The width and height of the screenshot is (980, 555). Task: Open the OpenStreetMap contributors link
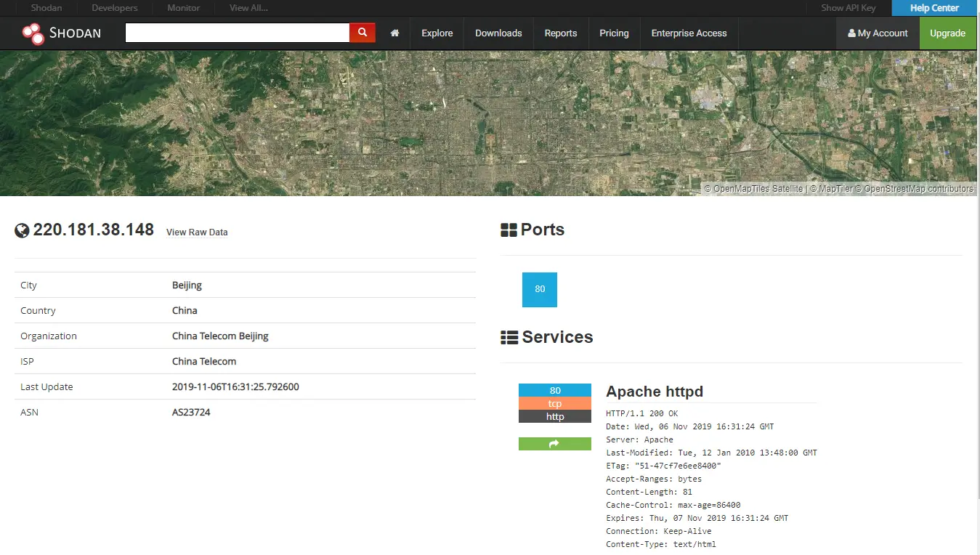click(913, 189)
